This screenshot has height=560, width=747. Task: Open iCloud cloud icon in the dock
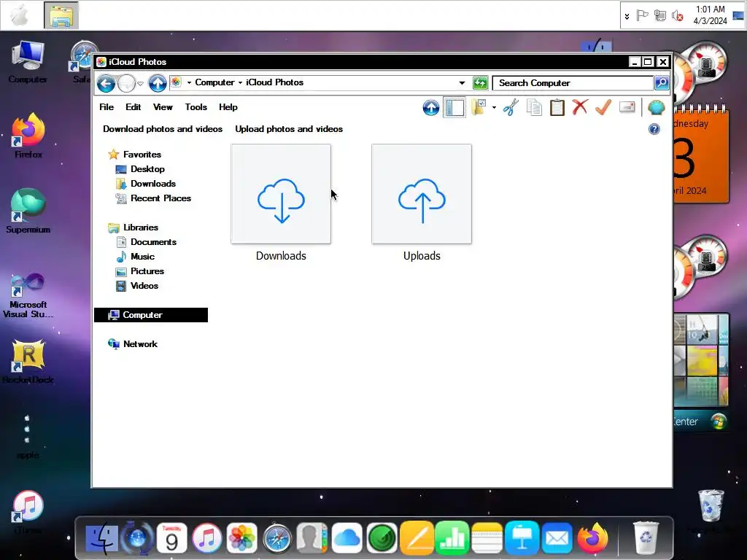point(347,539)
